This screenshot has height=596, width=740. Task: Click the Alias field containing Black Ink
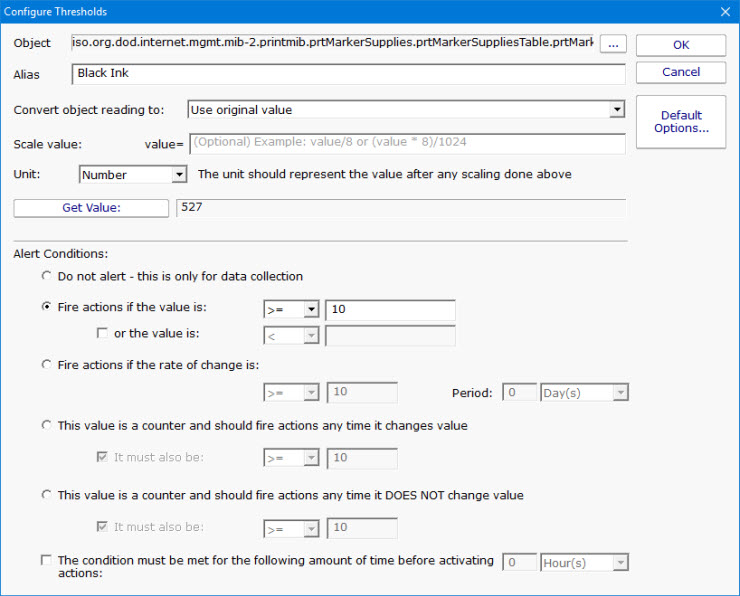(x=348, y=74)
